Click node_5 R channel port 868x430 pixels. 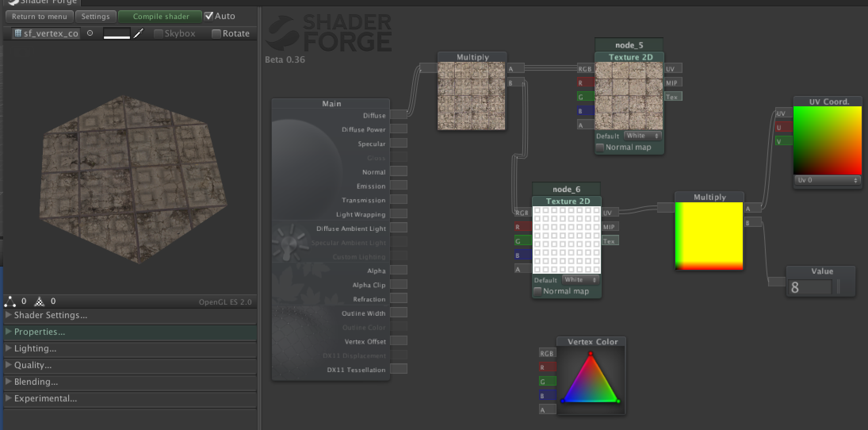585,83
